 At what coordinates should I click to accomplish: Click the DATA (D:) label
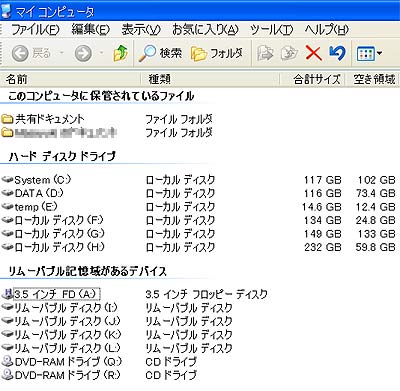[39, 193]
